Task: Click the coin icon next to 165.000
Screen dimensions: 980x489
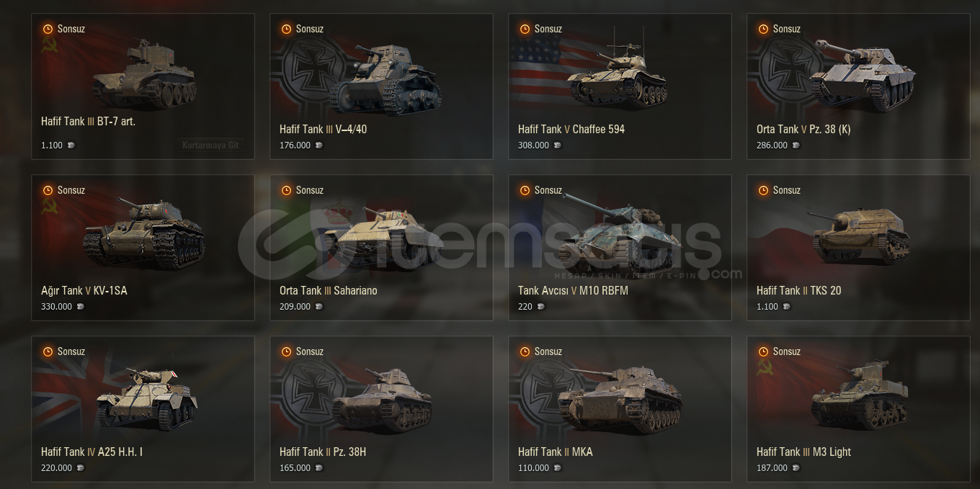Action: 318,468
